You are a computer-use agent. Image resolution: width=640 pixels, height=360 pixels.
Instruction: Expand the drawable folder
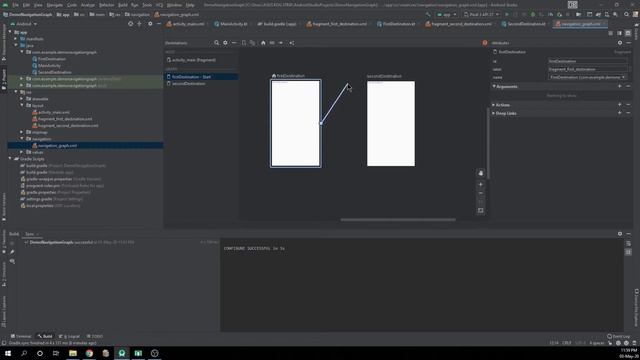(x=22, y=99)
